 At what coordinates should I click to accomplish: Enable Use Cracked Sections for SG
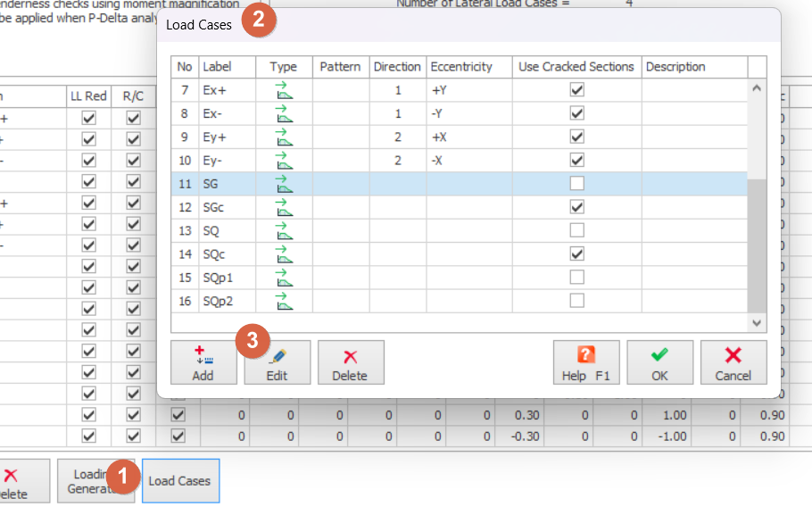pos(577,184)
